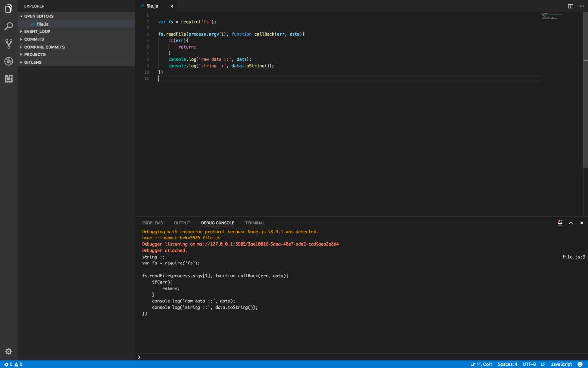Click line number 4 in the gutter
This screenshot has width=588, height=368.
pos(147,34)
